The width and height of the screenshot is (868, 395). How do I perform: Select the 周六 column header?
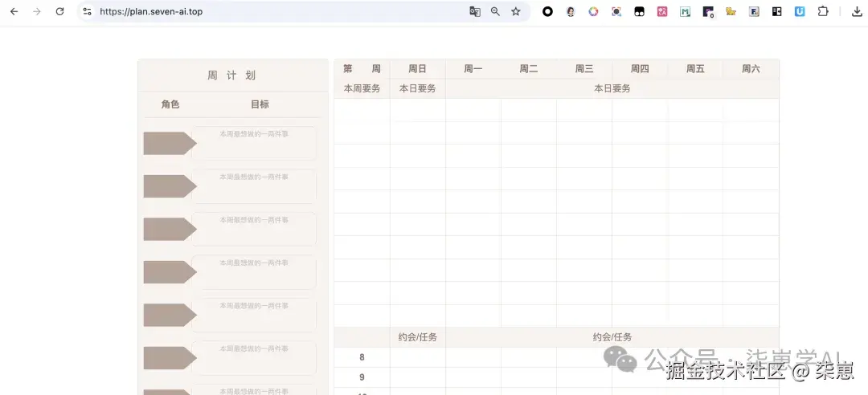click(751, 69)
